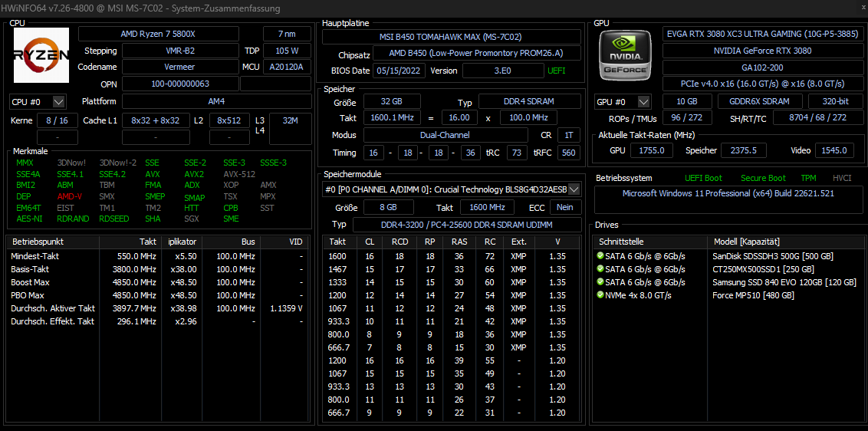Click the EVGA RTX 3080 XC3 ULTRA field
868x431 pixels.
coord(761,33)
